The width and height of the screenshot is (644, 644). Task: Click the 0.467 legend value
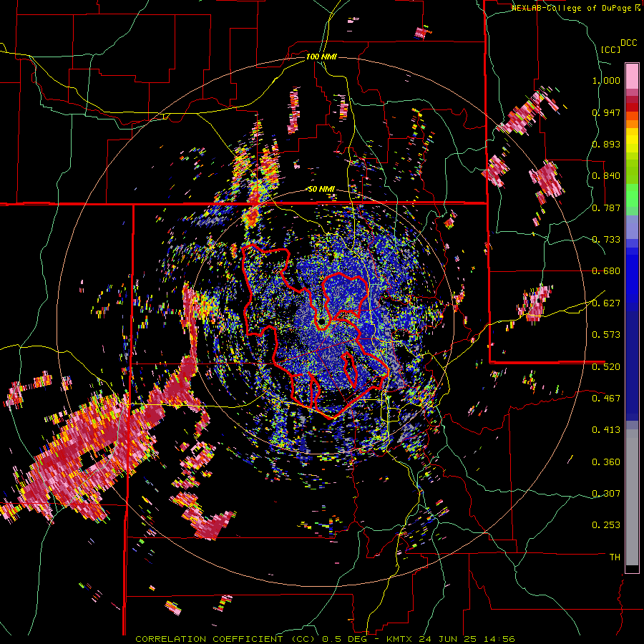606,399
